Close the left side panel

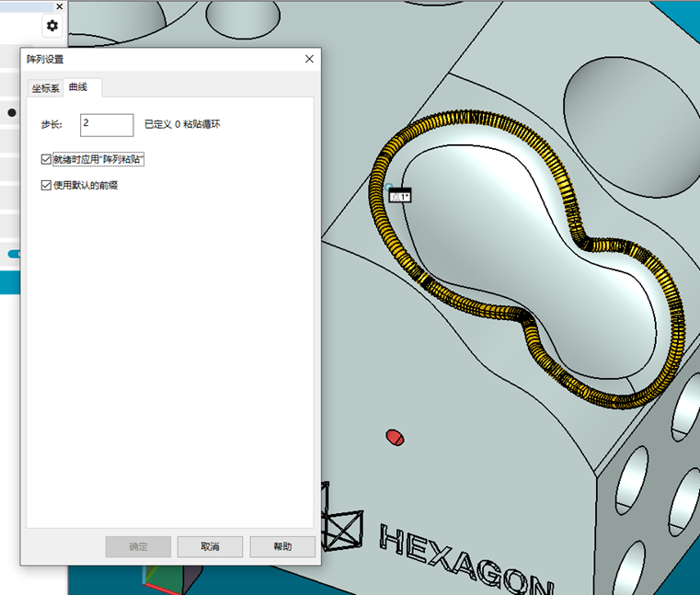coord(60,6)
